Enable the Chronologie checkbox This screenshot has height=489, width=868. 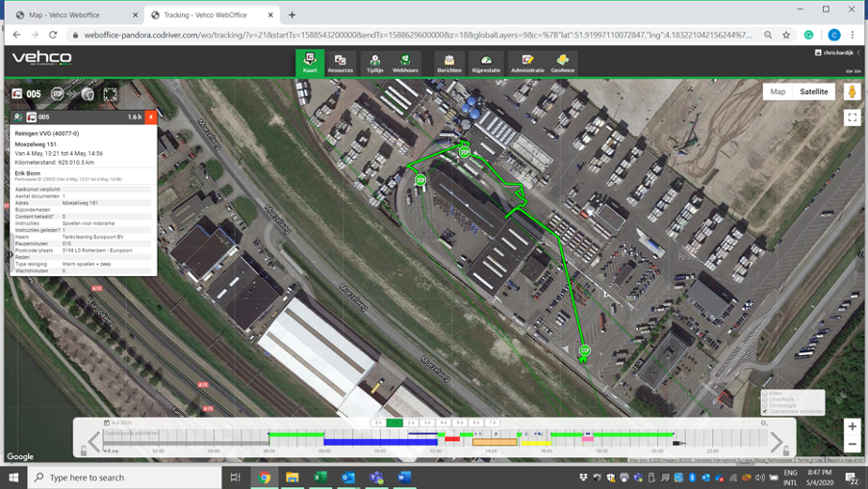point(765,405)
